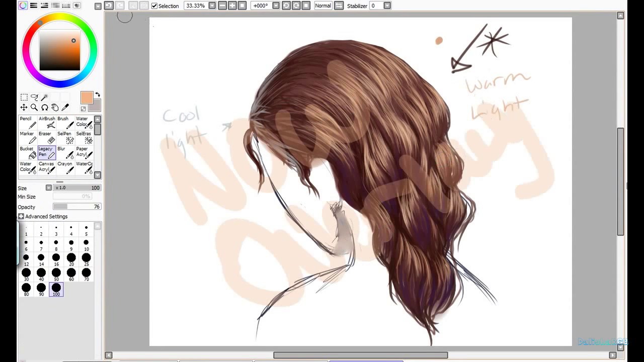This screenshot has height=362, width=644.
Task: Activate the rotate canvas tool
Action: (45, 107)
